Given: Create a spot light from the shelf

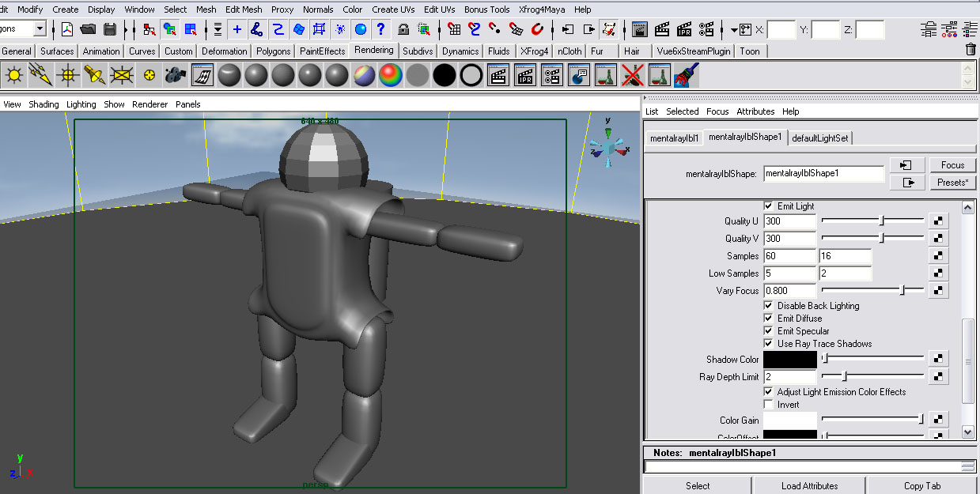Looking at the screenshot, I should (x=94, y=76).
